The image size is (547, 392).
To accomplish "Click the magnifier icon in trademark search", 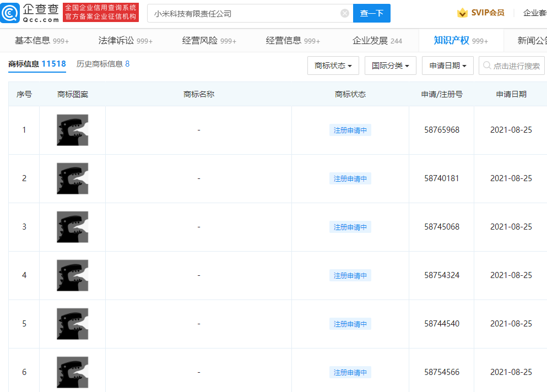I will click(x=487, y=66).
